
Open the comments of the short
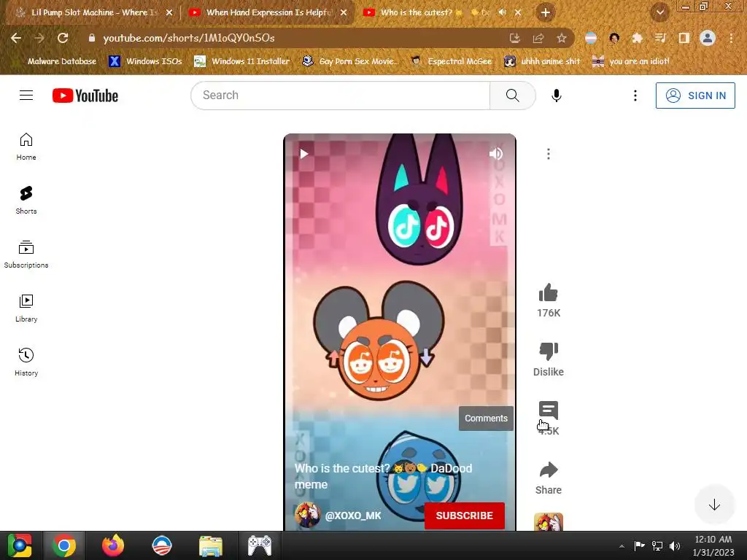click(x=549, y=411)
